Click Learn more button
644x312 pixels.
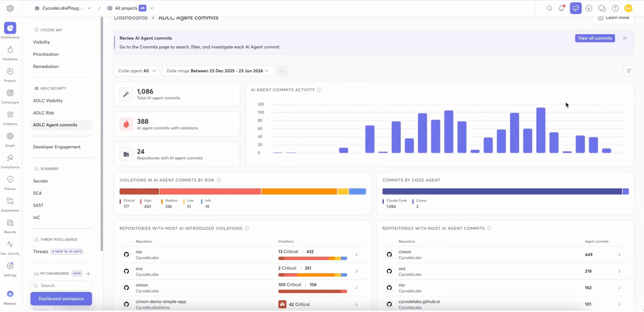(x=613, y=18)
